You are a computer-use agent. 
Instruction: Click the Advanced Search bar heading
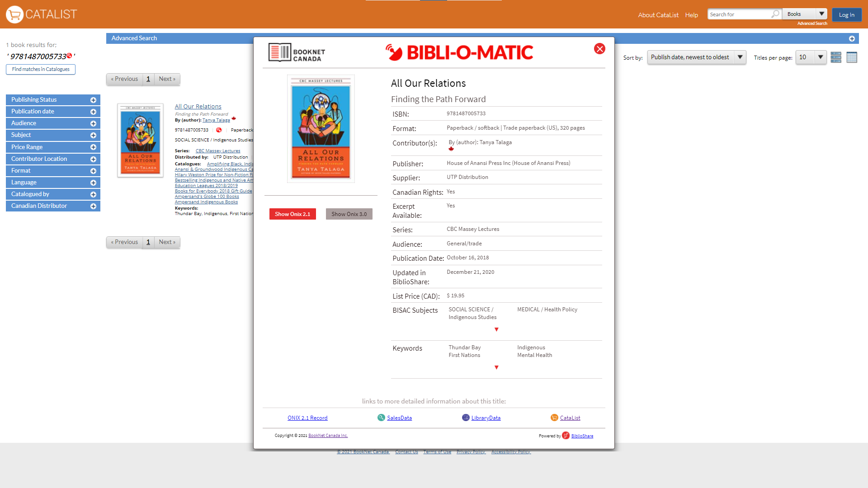click(134, 38)
